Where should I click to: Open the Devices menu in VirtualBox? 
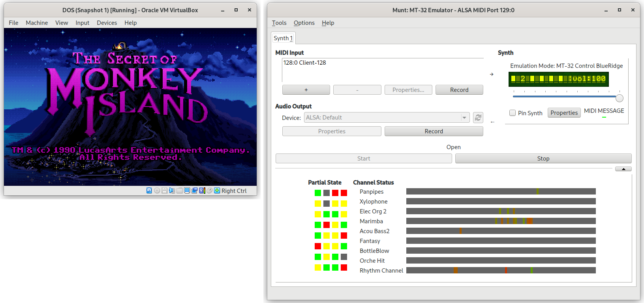107,23
